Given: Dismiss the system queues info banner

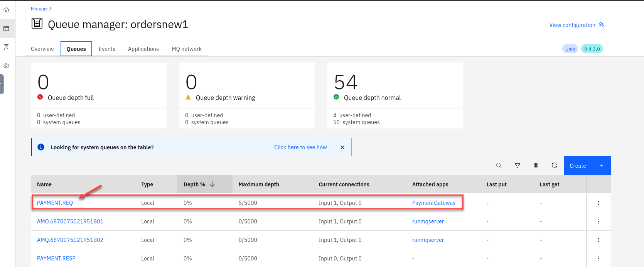Looking at the screenshot, I should coord(342,147).
